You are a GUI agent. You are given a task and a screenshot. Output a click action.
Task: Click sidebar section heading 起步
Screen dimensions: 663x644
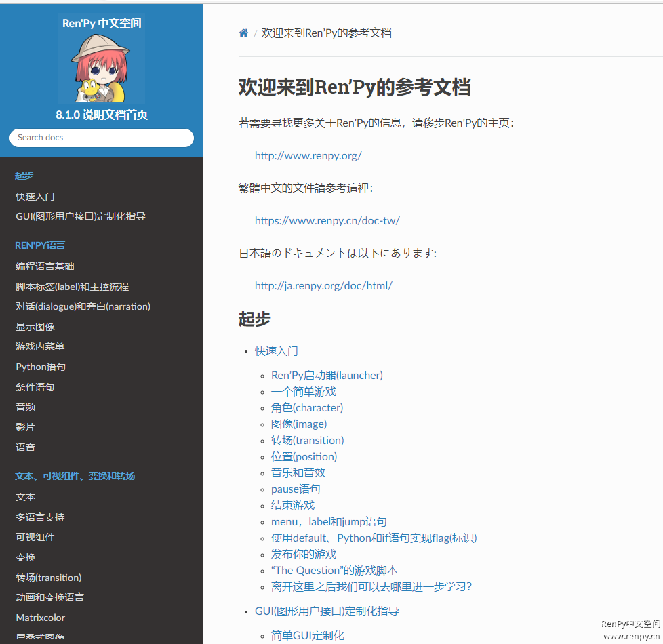click(x=24, y=176)
